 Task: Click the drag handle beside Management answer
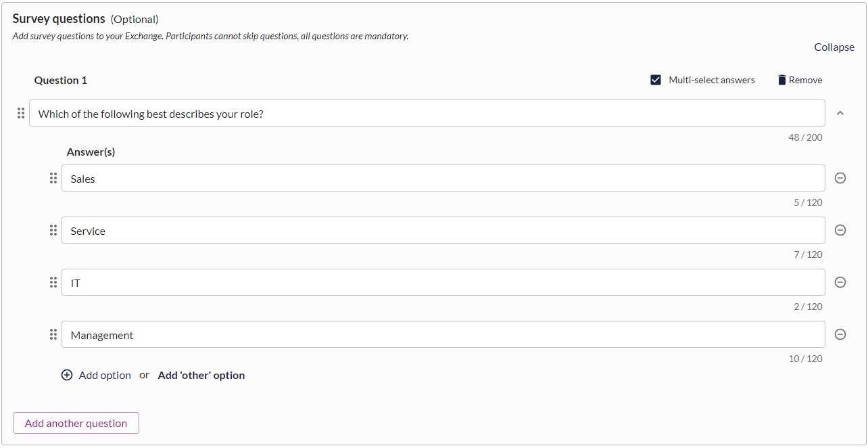[53, 334]
